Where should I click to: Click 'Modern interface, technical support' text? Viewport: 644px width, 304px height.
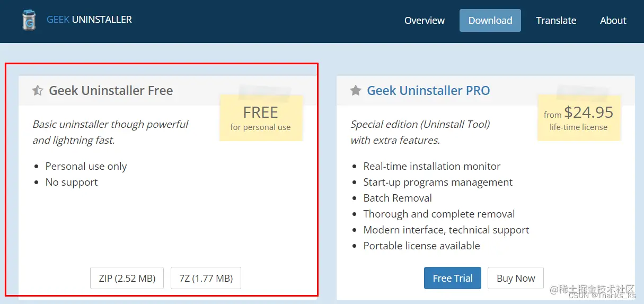pyautogui.click(x=446, y=230)
